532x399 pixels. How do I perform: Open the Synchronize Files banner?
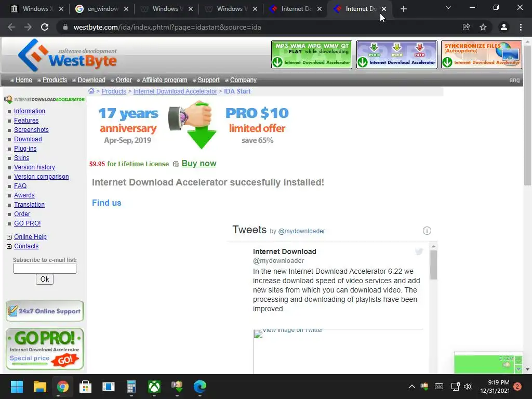pyautogui.click(x=482, y=55)
